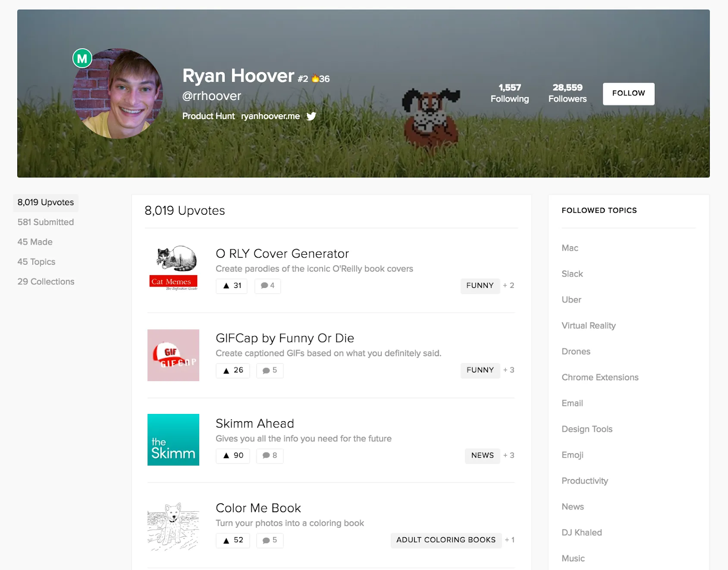Open the News topic in Followed Topics
The height and width of the screenshot is (570, 728).
coord(573,507)
